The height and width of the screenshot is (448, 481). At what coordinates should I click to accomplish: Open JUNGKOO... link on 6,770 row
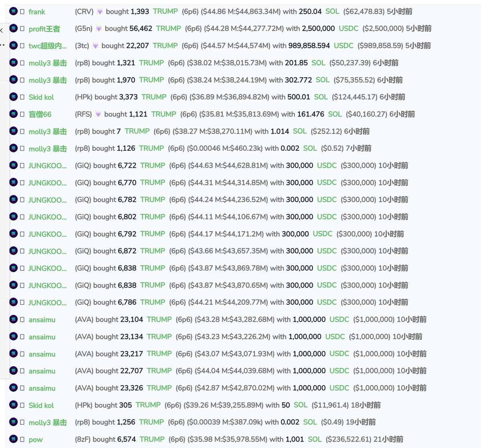(48, 183)
